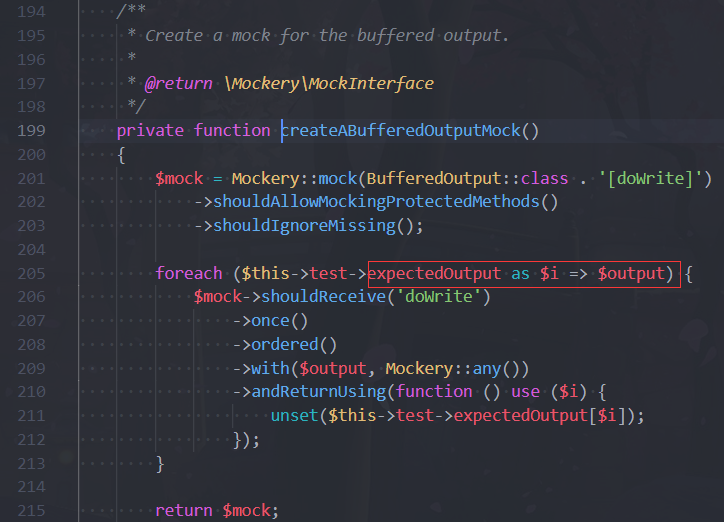The width and height of the screenshot is (724, 522).
Task: Place cursor in 'createABufferedOutputMock' method name
Action: 401,131
